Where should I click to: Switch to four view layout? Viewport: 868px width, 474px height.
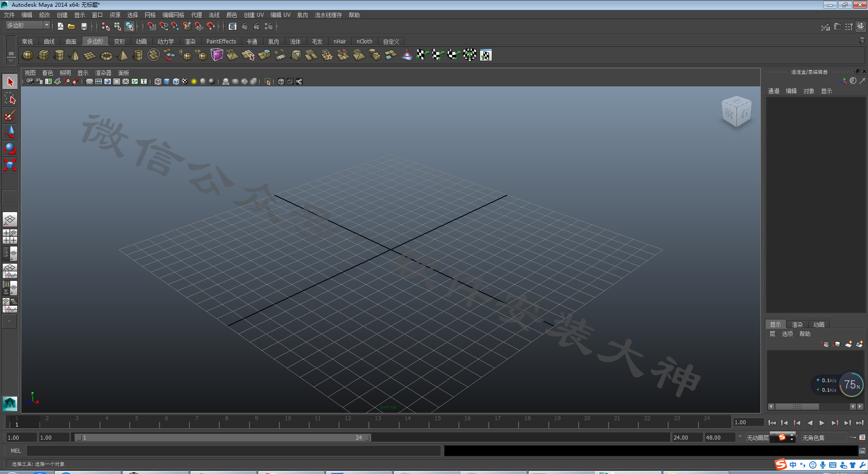coord(10,237)
